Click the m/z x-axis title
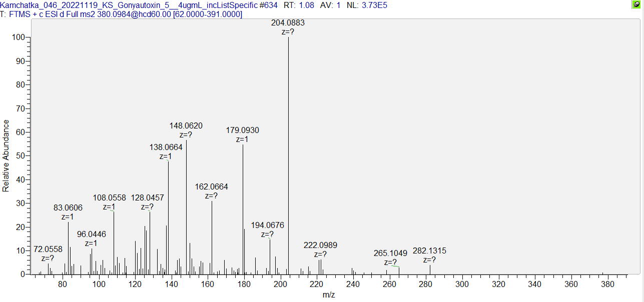This screenshot has width=644, height=302. (329, 295)
